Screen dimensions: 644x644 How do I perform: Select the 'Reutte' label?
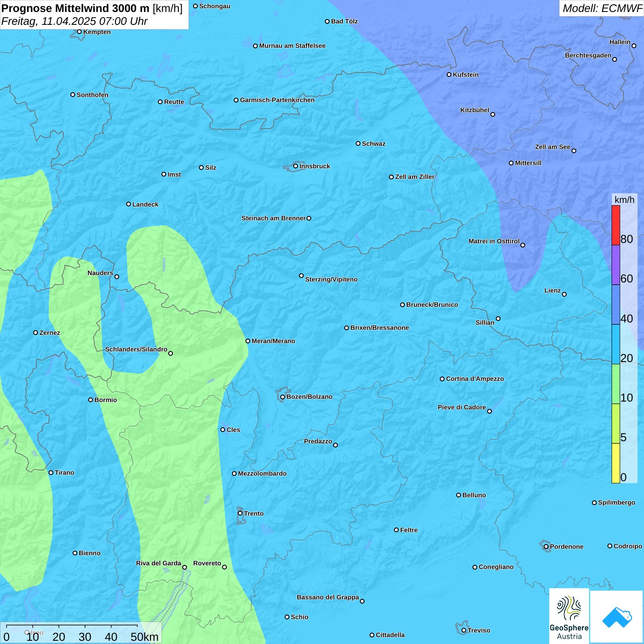point(174,102)
